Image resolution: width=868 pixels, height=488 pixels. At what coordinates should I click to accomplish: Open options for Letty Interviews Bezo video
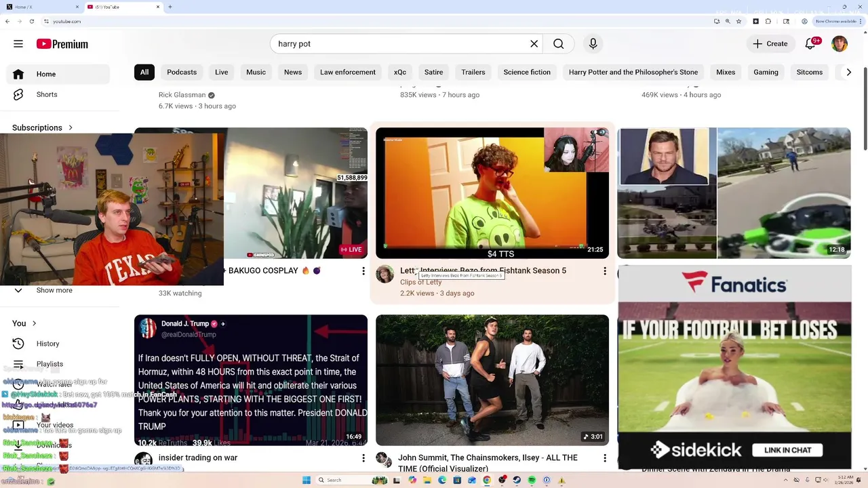[605, 271]
